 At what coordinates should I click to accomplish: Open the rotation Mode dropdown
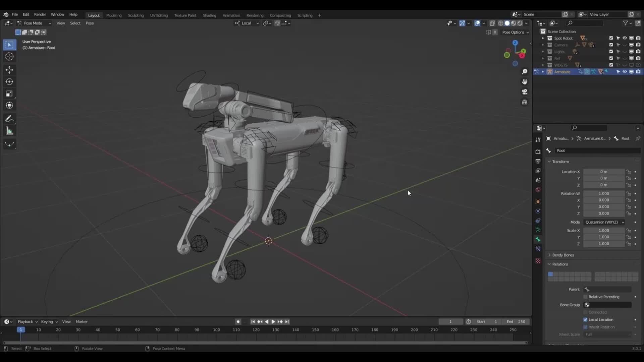(604, 222)
